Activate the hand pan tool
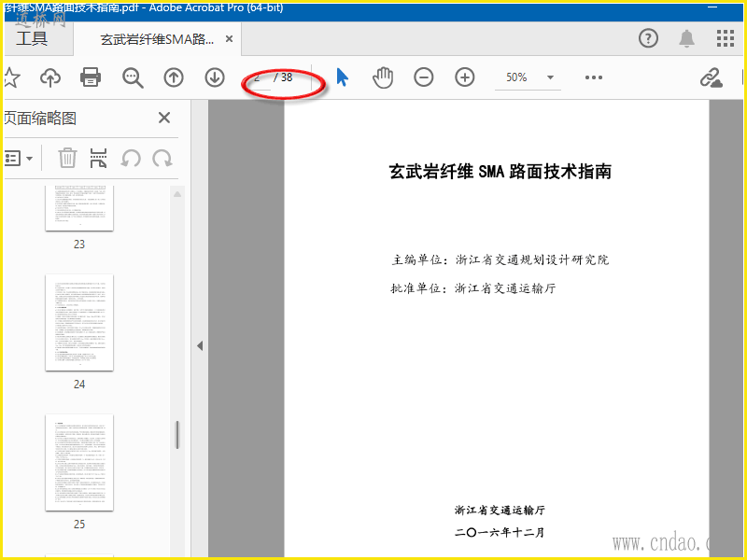This screenshot has width=747, height=560. tap(383, 77)
